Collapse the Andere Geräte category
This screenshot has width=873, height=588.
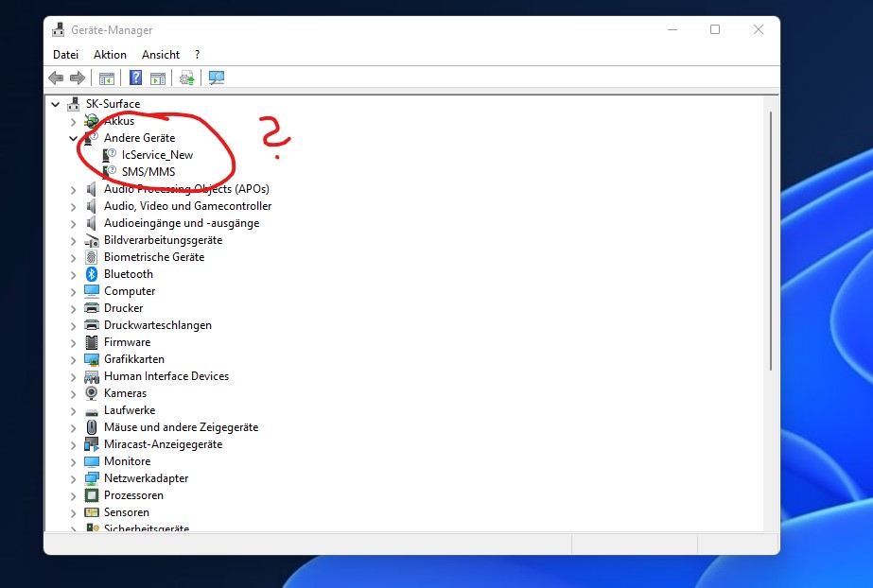74,137
